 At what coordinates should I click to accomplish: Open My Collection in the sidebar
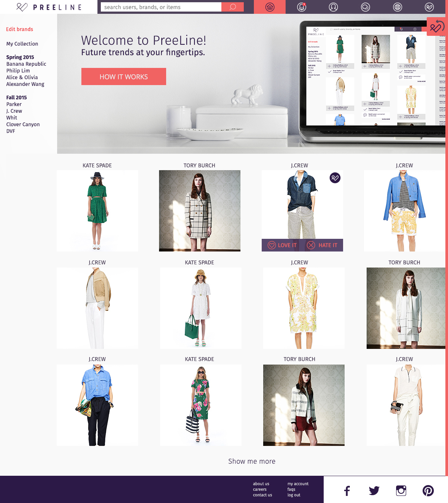(x=22, y=44)
